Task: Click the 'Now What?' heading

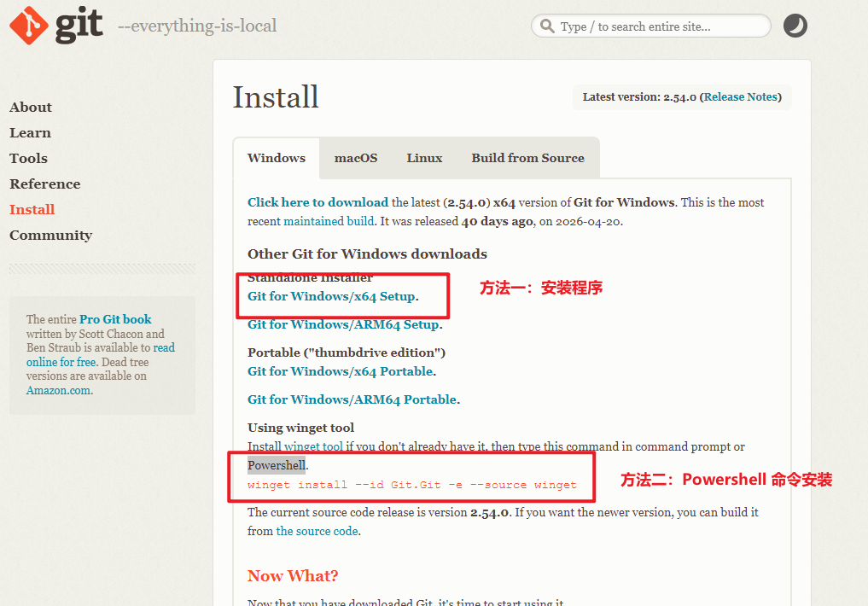Action: pyautogui.click(x=293, y=576)
